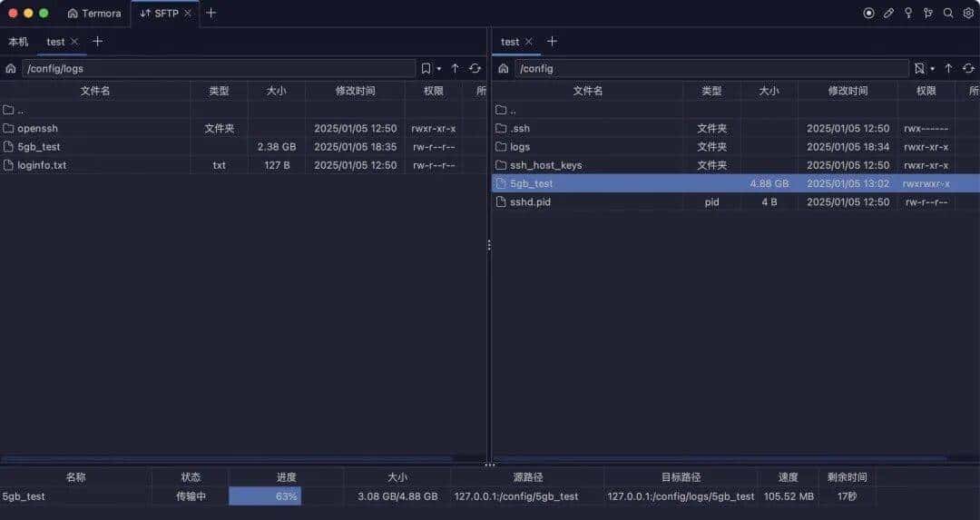Add a new tab next to SFTP
Image resolution: width=980 pixels, height=520 pixels.
(x=211, y=13)
